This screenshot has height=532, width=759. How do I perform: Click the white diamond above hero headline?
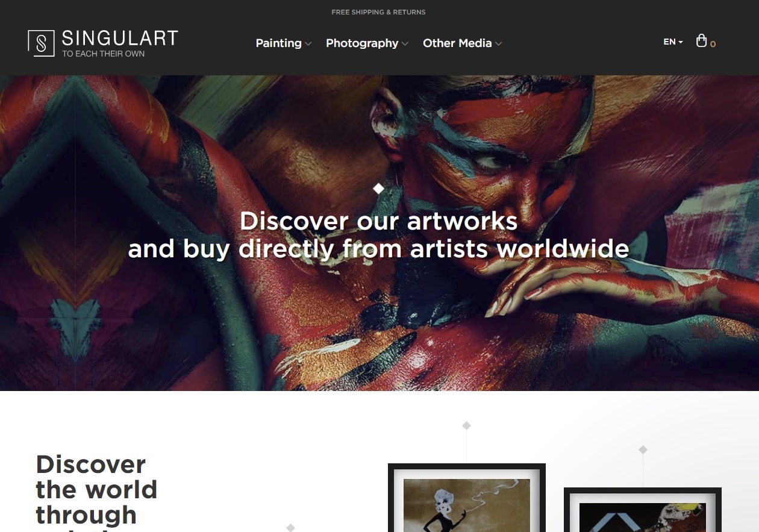click(378, 189)
